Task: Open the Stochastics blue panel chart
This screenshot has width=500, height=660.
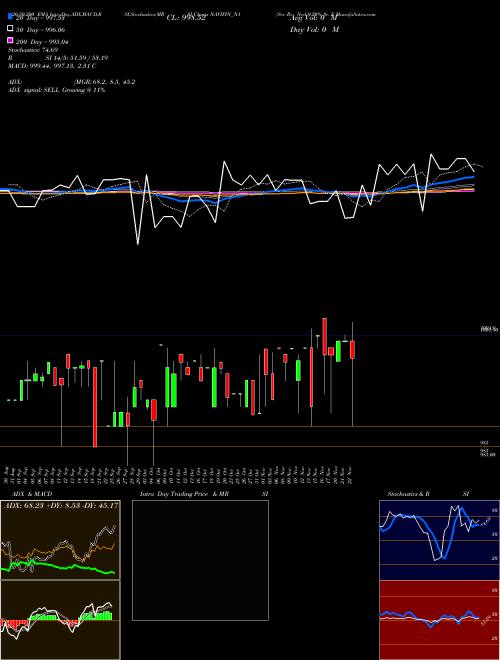Action: point(439,540)
